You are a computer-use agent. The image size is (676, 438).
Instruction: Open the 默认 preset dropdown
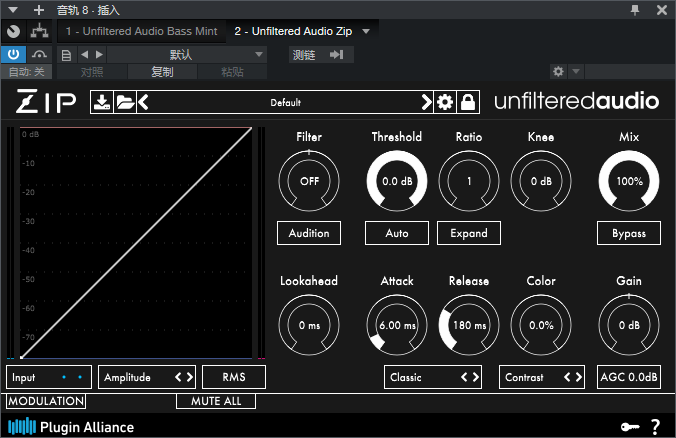tap(187, 55)
